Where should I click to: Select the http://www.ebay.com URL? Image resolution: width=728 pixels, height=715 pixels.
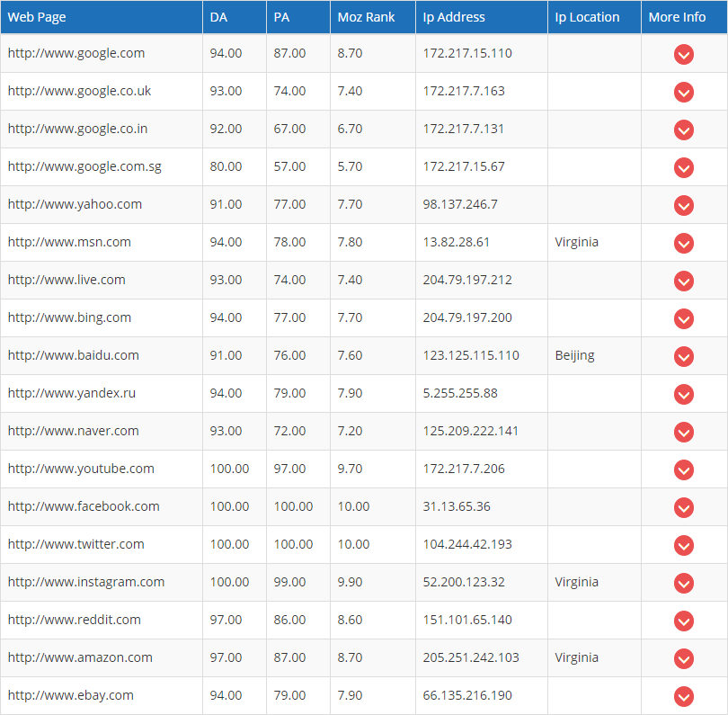tap(71, 695)
